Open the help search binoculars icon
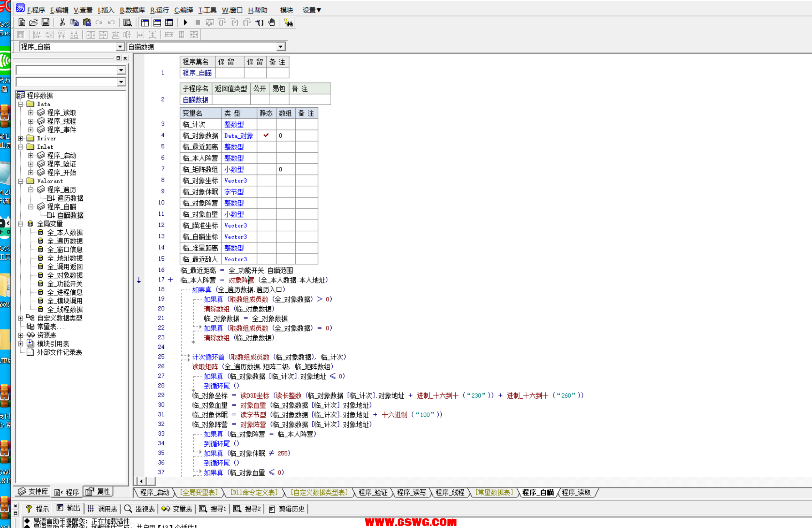The image size is (812, 528). [x=288, y=23]
